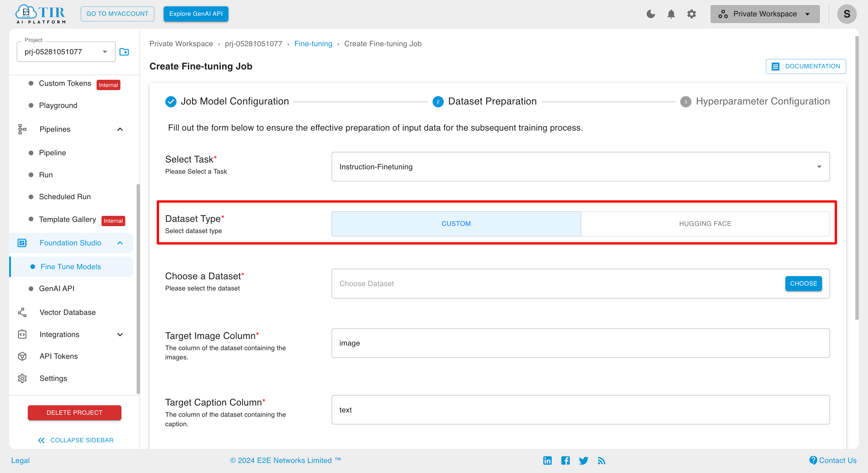Click the Target Image Column field
The height and width of the screenshot is (473, 868).
pos(580,343)
